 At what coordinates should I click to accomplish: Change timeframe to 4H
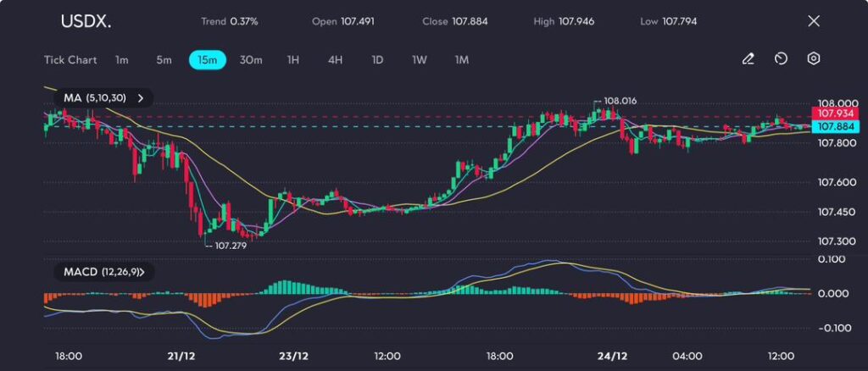coord(335,60)
